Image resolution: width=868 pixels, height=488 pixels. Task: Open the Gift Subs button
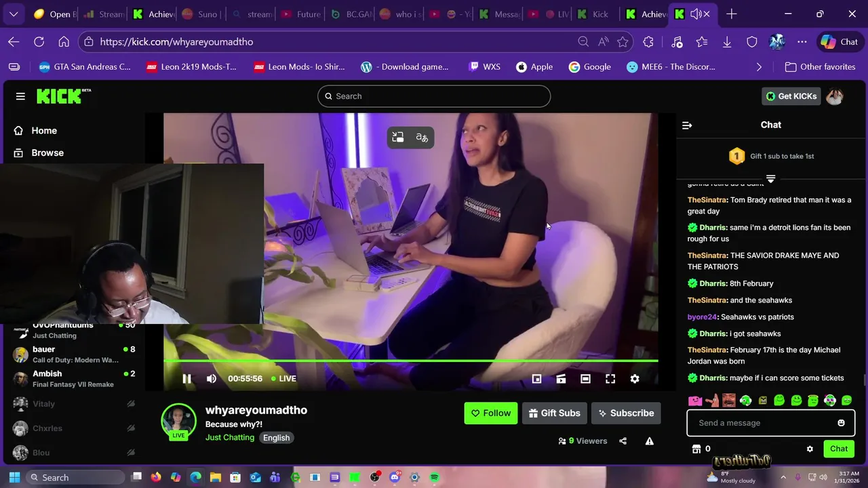(x=554, y=413)
